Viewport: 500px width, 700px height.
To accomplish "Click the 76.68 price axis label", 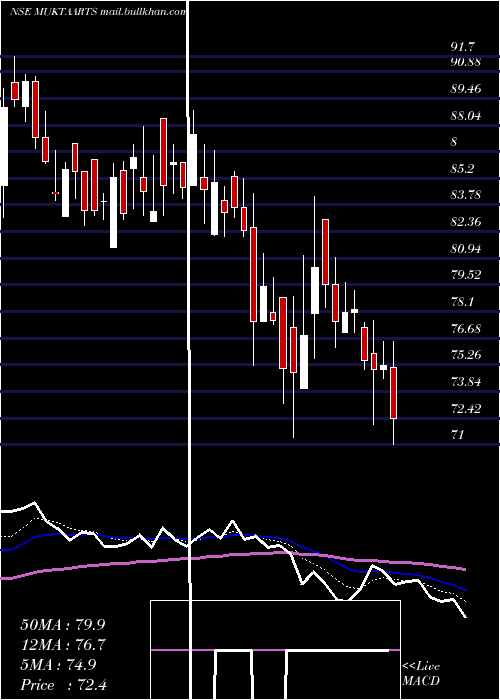I will [x=466, y=329].
